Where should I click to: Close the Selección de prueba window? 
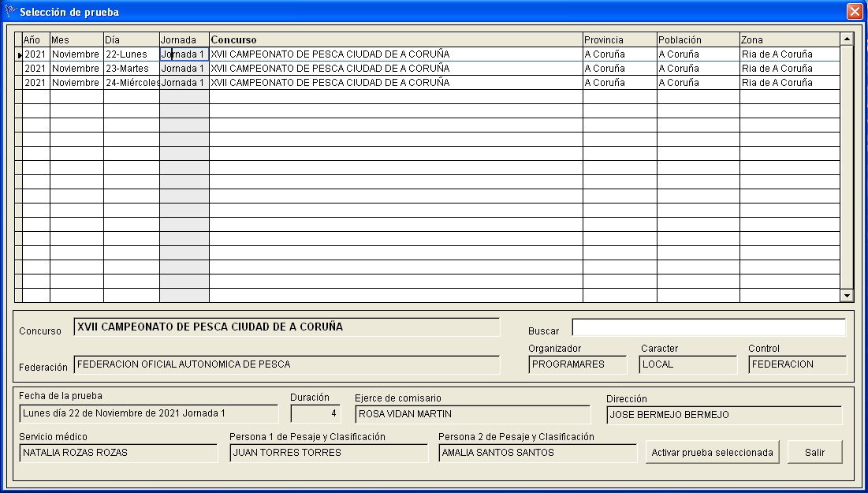[x=854, y=12]
